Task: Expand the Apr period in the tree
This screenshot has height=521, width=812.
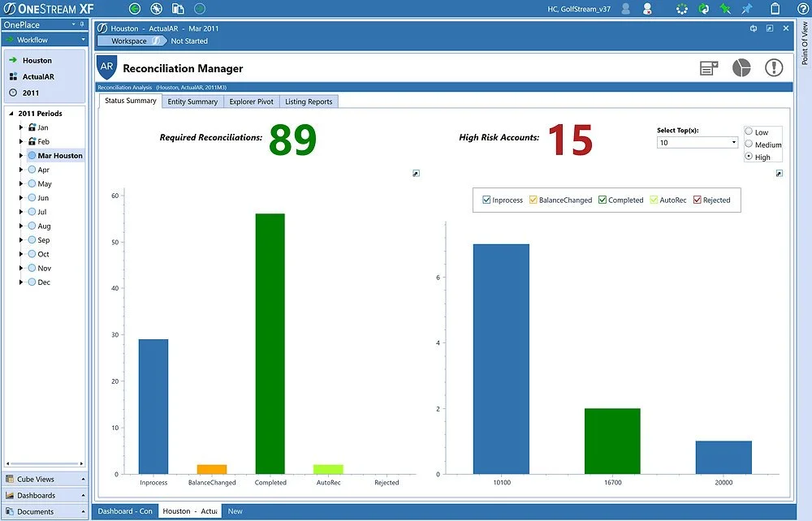Action: (19, 170)
